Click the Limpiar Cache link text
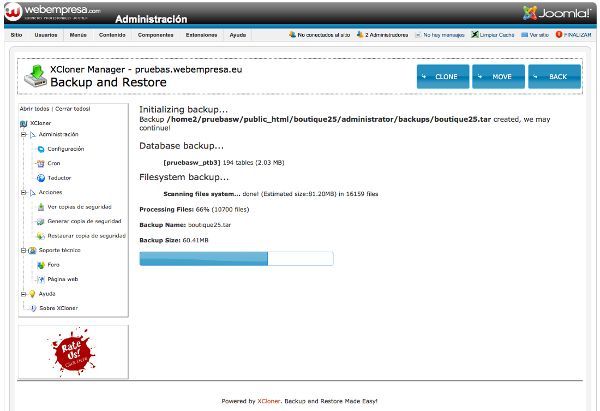The height and width of the screenshot is (411, 600). pos(497,35)
